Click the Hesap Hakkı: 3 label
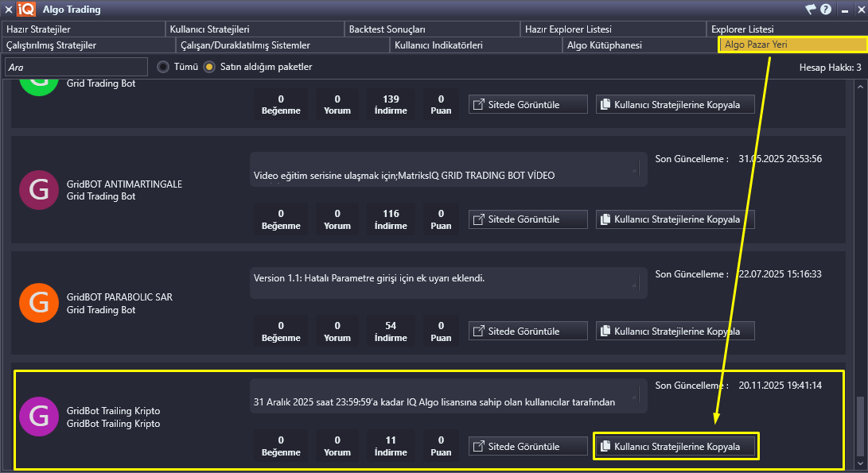The height and width of the screenshot is (473, 868). click(x=830, y=68)
